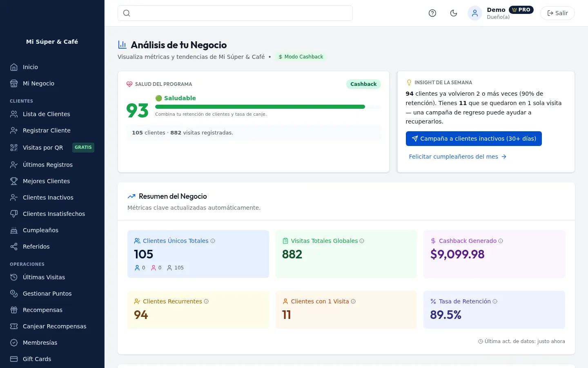Click the PRO badge next to Demo
Image resolution: width=588 pixels, height=368 pixels.
521,10
